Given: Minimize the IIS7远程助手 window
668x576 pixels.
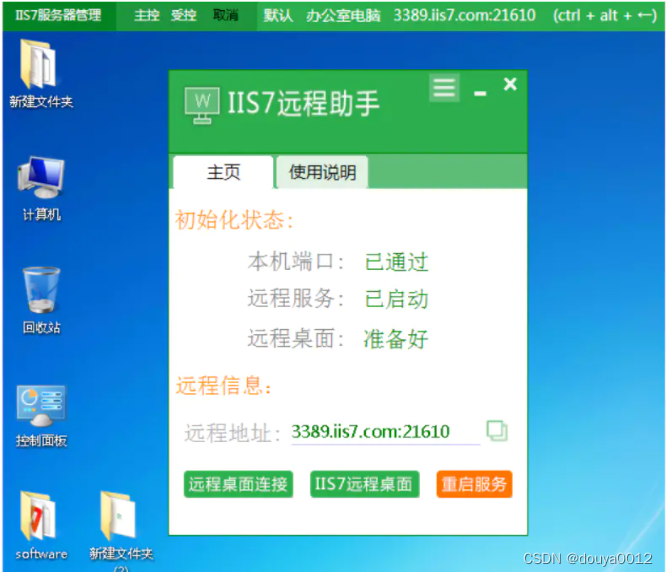Looking at the screenshot, I should click(480, 93).
